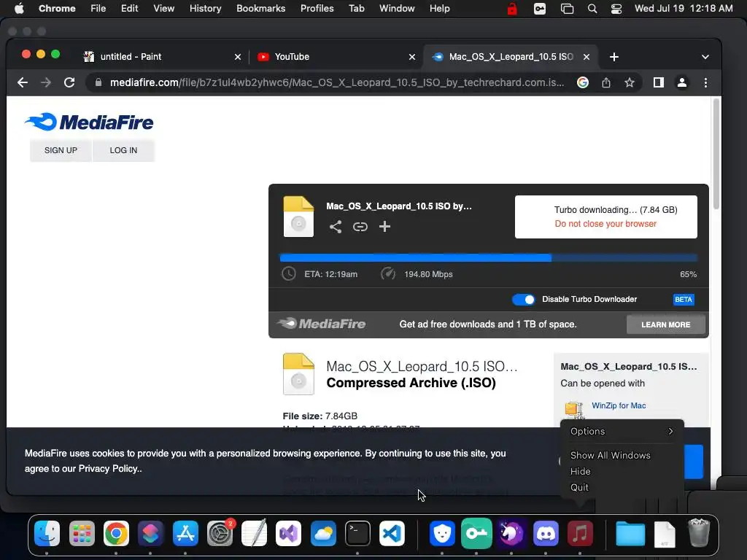Image resolution: width=747 pixels, height=560 pixels.
Task: Open the Profiles menu
Action: tap(317, 9)
